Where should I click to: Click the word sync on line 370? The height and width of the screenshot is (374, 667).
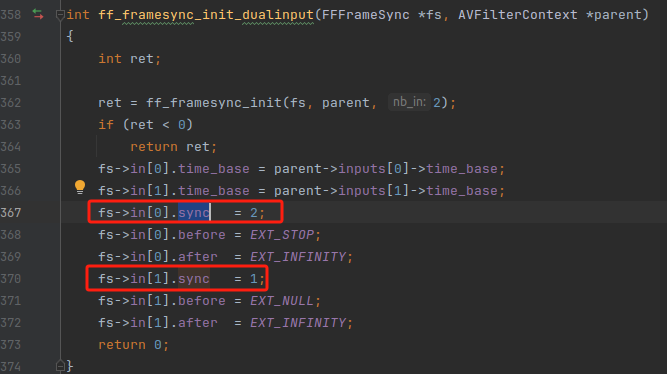[x=194, y=279]
